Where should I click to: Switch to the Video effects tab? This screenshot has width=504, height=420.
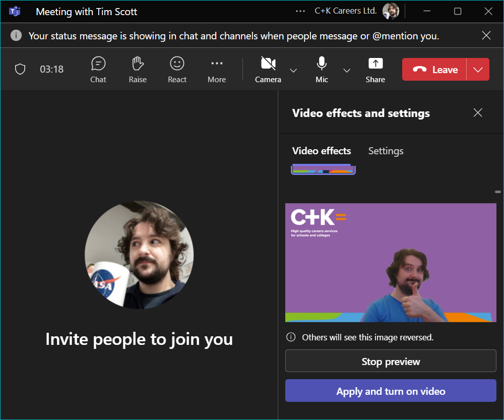[x=322, y=151]
